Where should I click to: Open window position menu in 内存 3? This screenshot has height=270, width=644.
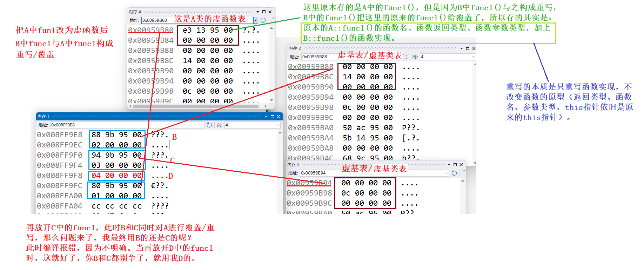pyautogui.click(x=449, y=165)
